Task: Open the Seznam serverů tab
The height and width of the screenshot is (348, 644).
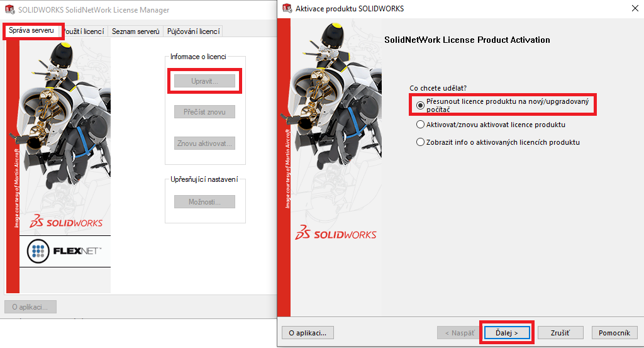Action: coord(136,31)
